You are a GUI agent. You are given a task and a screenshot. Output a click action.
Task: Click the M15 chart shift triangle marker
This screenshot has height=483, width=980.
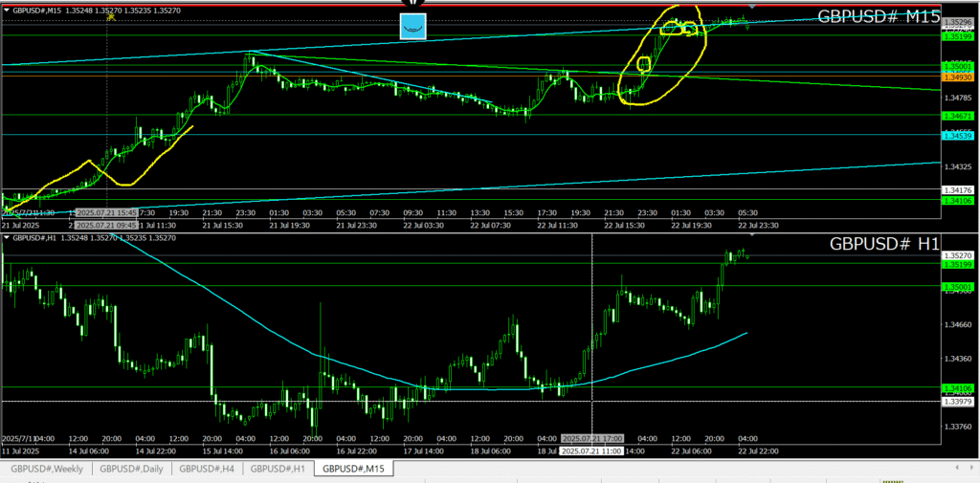click(x=751, y=7)
